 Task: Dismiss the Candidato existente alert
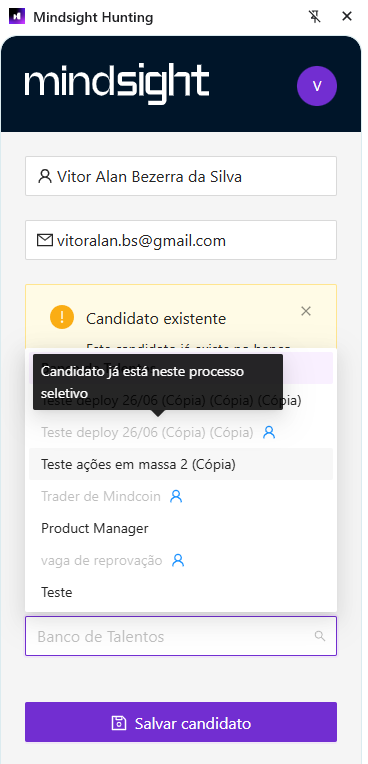tap(306, 311)
